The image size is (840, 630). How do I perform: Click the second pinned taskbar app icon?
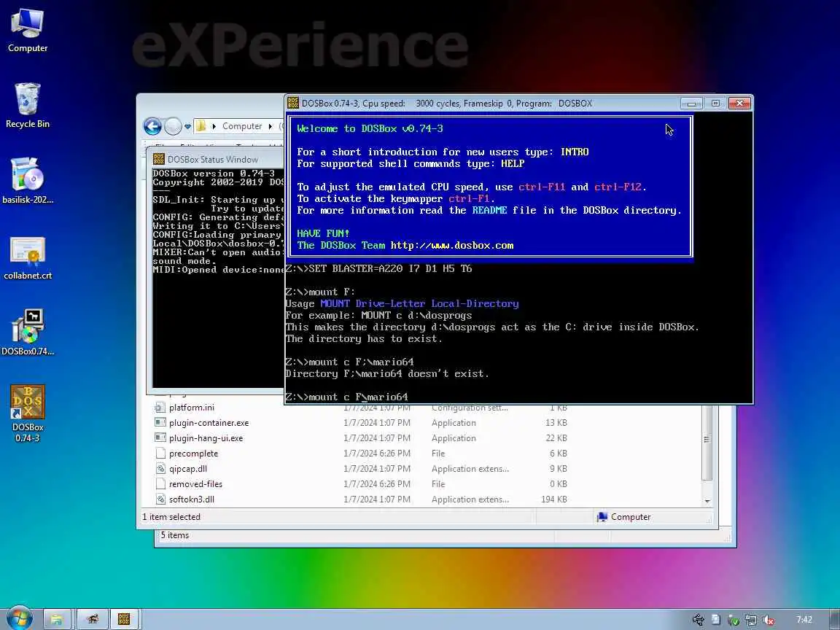click(x=92, y=619)
